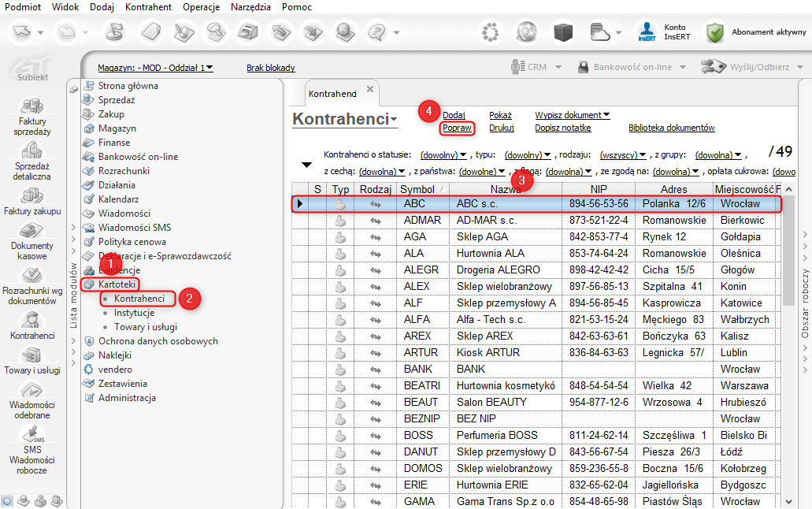Open Magazyn module in list
Image resolution: width=812 pixels, height=509 pixels.
tap(117, 128)
